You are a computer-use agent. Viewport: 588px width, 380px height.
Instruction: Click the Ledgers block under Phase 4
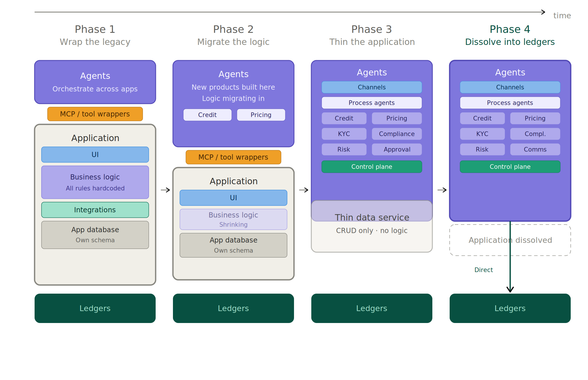[510, 308]
